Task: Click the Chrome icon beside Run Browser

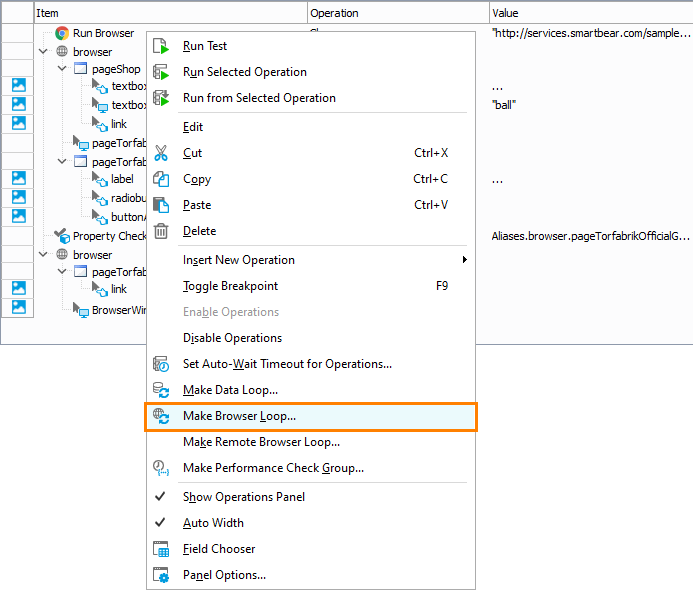Action: [x=62, y=33]
